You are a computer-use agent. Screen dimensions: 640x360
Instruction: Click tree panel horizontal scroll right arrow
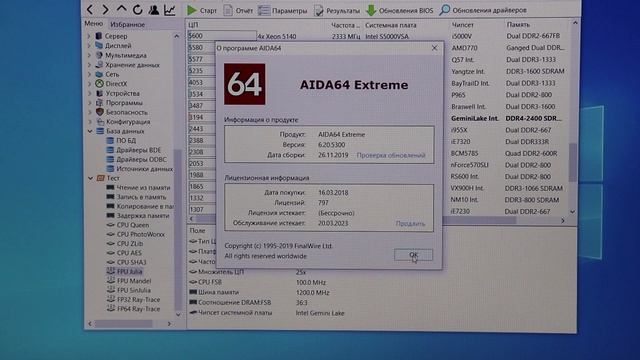[169, 324]
